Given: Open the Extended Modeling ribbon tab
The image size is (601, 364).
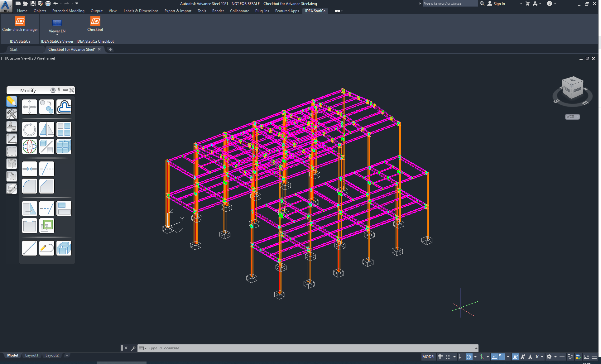Looking at the screenshot, I should point(68,11).
